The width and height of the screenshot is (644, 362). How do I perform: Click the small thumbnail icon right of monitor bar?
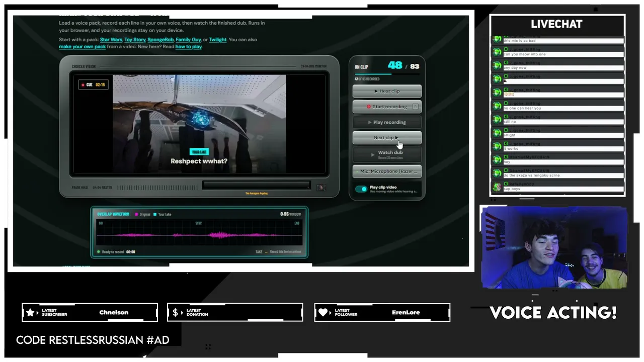[x=320, y=188]
